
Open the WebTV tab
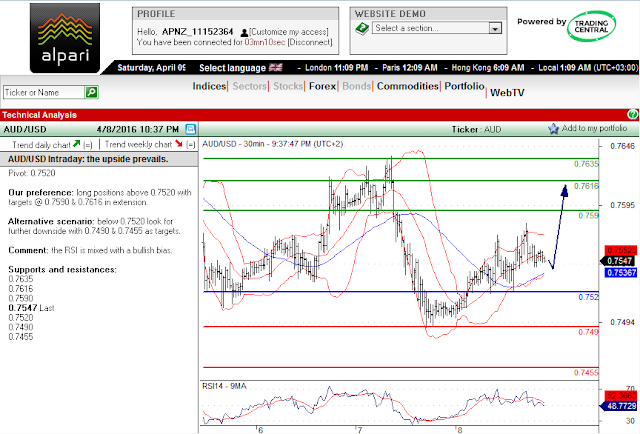coord(507,93)
